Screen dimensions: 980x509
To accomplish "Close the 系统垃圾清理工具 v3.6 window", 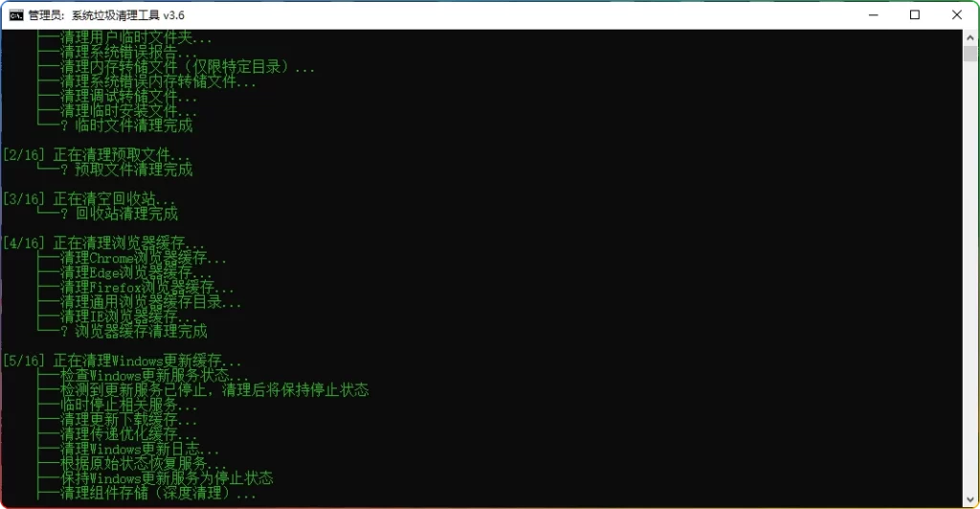I will pyautogui.click(x=956, y=15).
